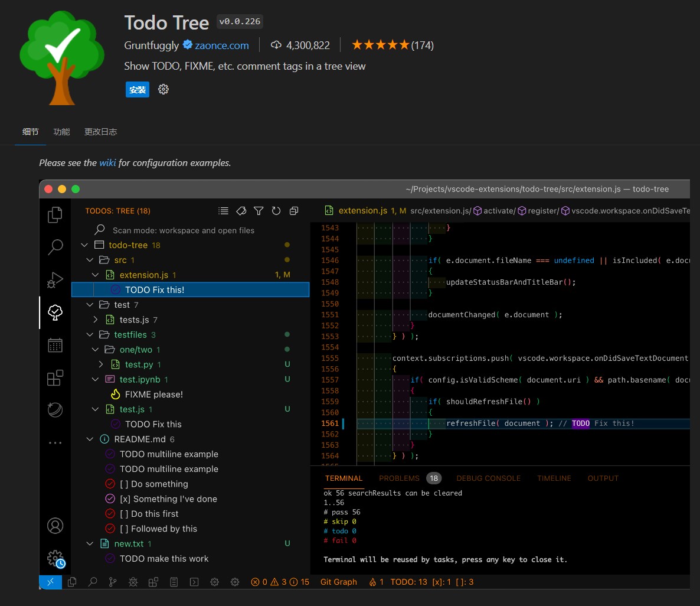Open the Run and Debug activity icon

55,280
